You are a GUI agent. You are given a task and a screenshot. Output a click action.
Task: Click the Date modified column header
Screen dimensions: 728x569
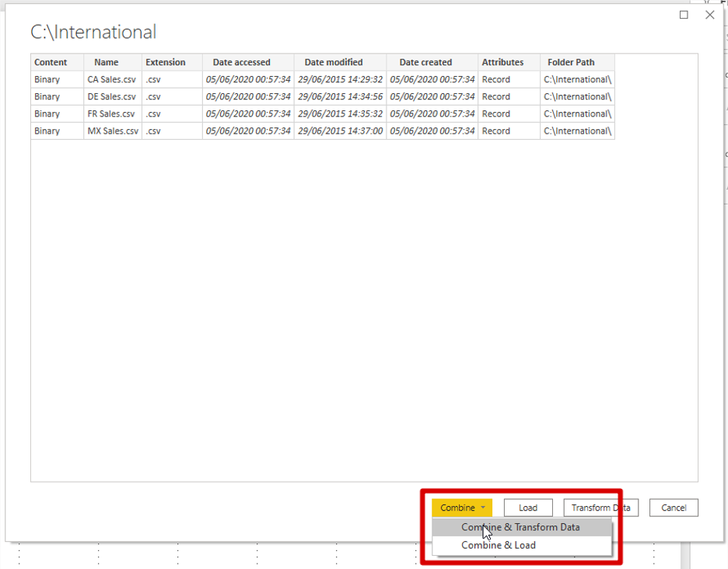[x=340, y=62]
